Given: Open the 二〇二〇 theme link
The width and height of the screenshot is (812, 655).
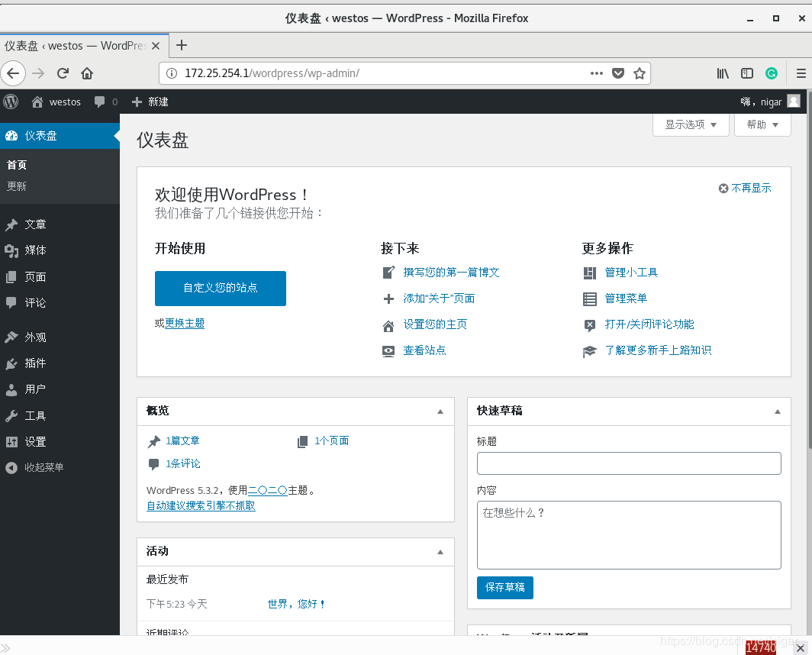Looking at the screenshot, I should [x=268, y=490].
